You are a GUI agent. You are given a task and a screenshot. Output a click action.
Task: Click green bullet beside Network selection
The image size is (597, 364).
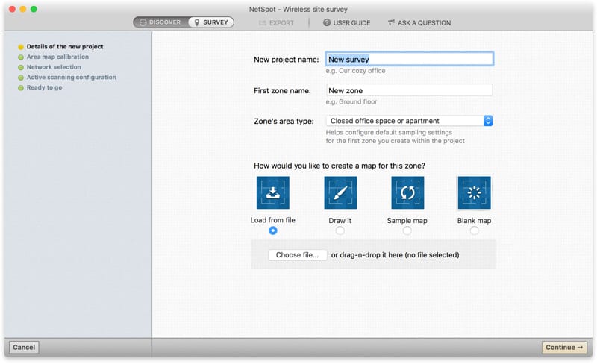click(21, 67)
